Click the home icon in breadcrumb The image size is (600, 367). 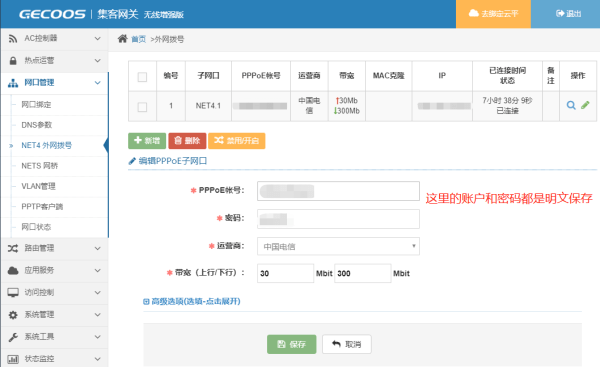pos(122,39)
